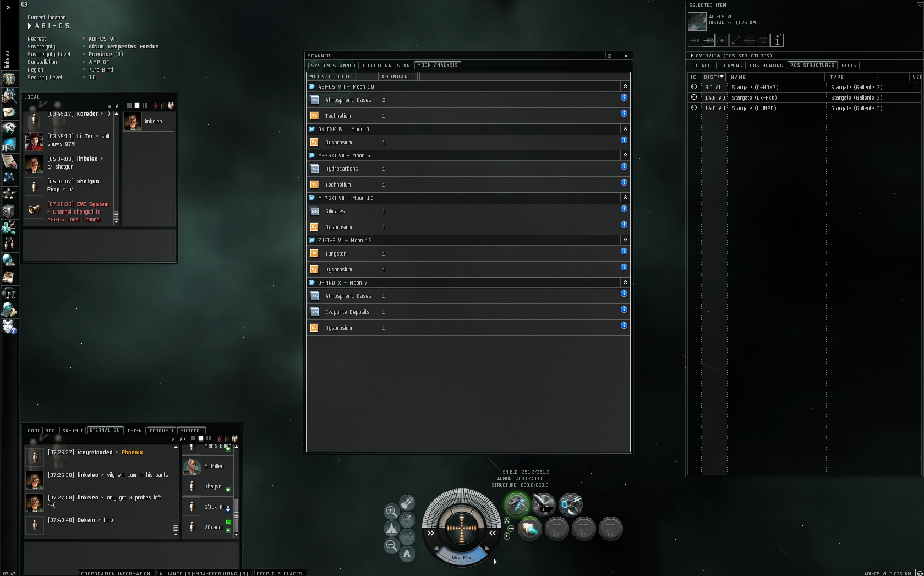Image resolution: width=924 pixels, height=576 pixels.
Task: Select the Moon Analysis tab
Action: 438,65
